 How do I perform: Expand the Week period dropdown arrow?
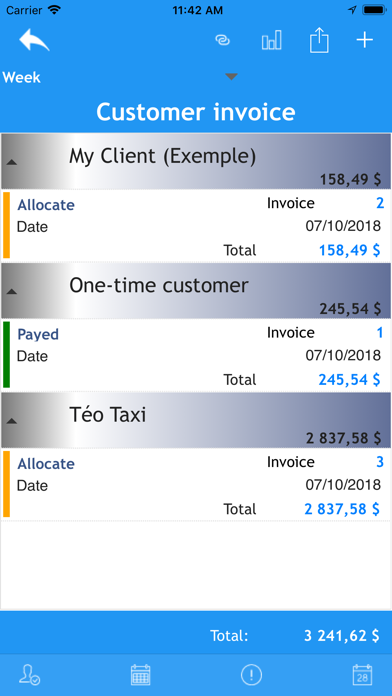pyautogui.click(x=231, y=77)
